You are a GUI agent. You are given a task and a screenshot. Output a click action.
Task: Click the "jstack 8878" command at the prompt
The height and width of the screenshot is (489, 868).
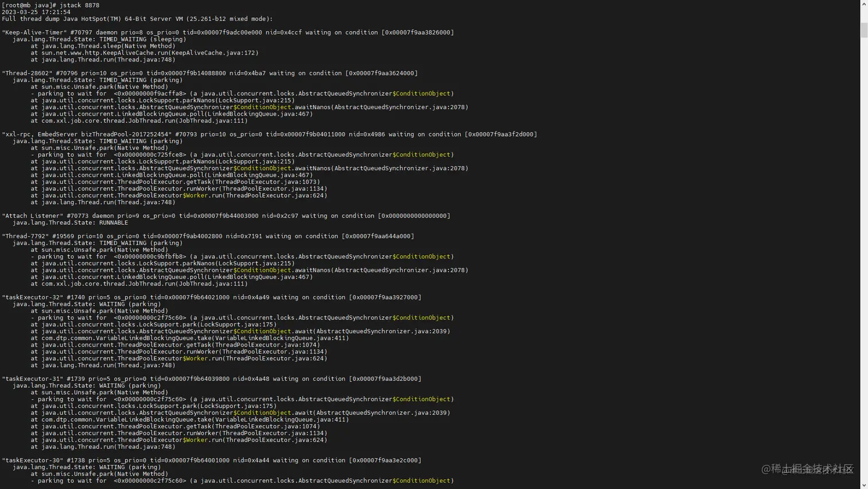point(79,5)
